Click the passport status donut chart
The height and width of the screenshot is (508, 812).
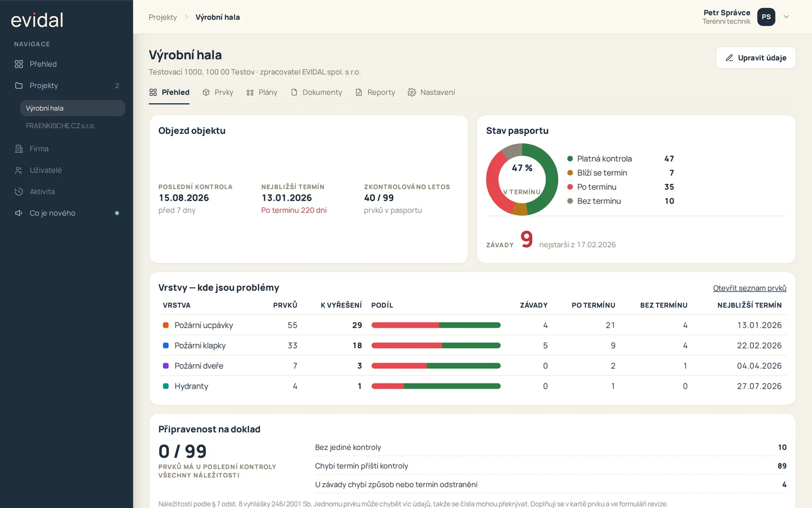522,179
